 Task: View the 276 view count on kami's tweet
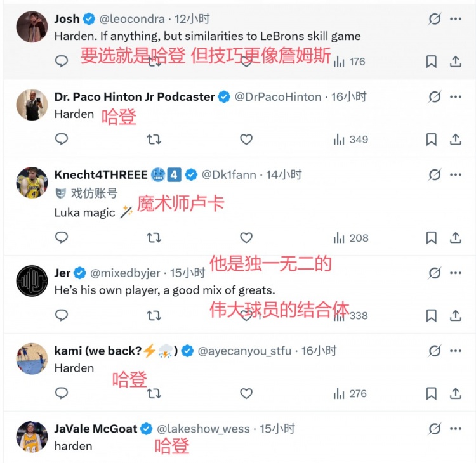click(350, 393)
